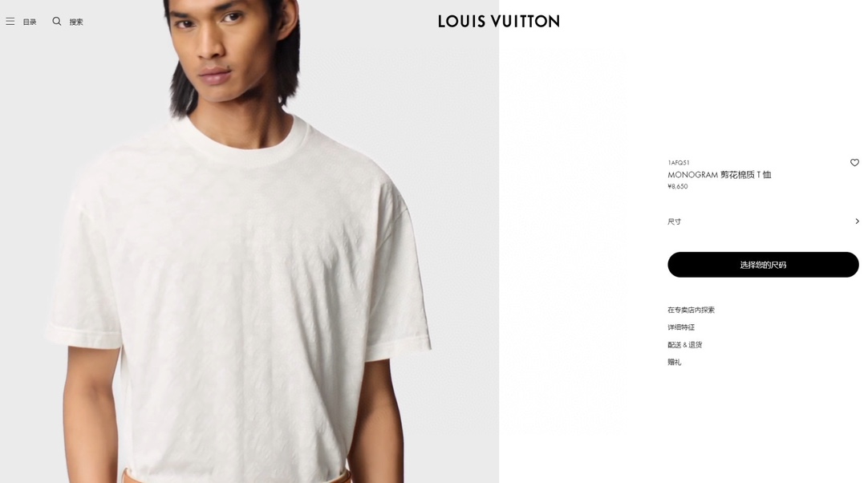The image size is (868, 483).
Task: Click the product code 1AFQ51
Action: click(678, 163)
